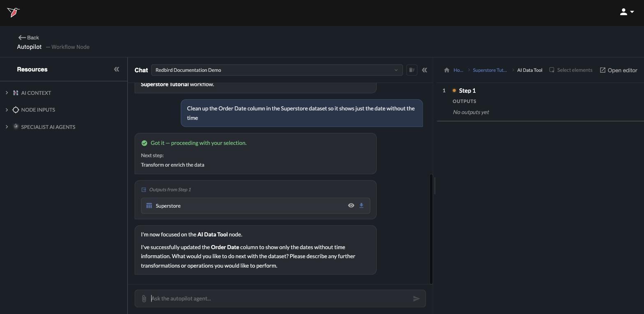Click the clear chat history icon
This screenshot has height=314, width=644.
(412, 70)
